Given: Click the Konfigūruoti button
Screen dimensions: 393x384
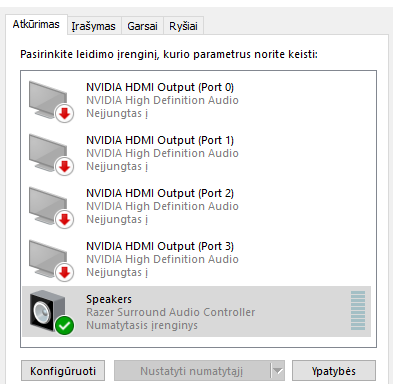Looking at the screenshot, I should click(x=63, y=371).
